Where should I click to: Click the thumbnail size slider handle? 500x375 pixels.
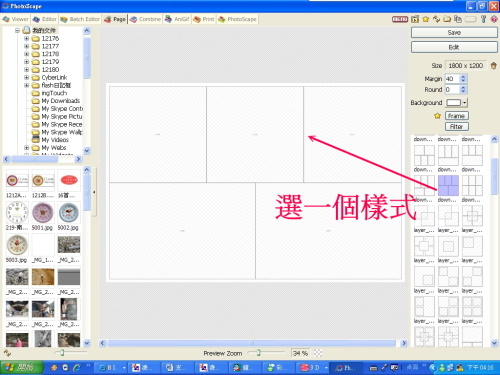coord(62,352)
